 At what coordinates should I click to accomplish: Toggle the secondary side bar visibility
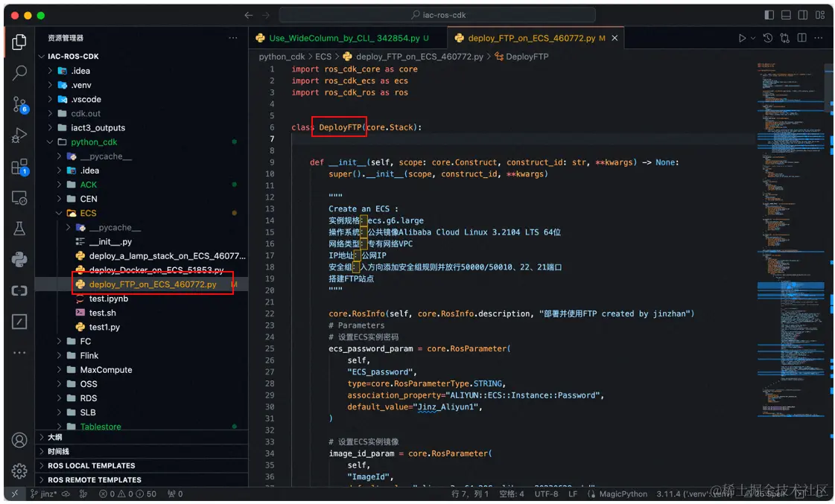tap(803, 15)
